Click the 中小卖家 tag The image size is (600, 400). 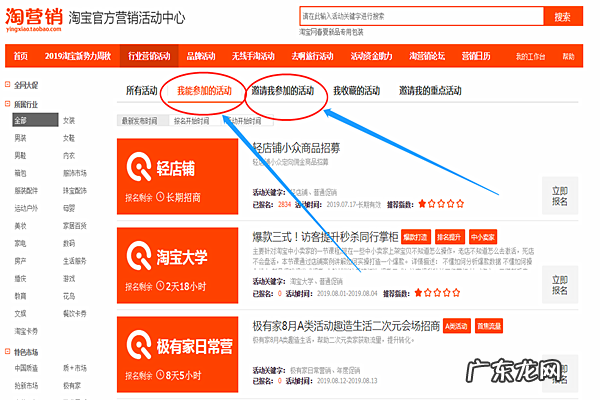click(x=483, y=237)
